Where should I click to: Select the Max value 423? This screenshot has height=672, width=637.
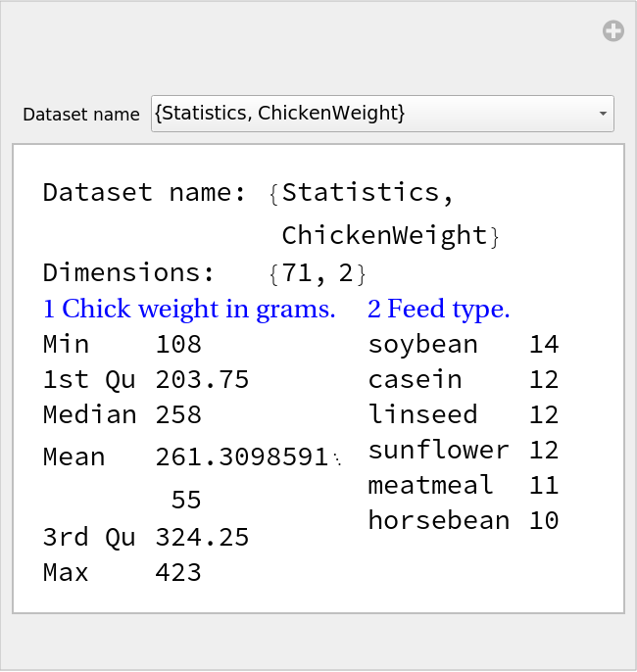click(178, 572)
